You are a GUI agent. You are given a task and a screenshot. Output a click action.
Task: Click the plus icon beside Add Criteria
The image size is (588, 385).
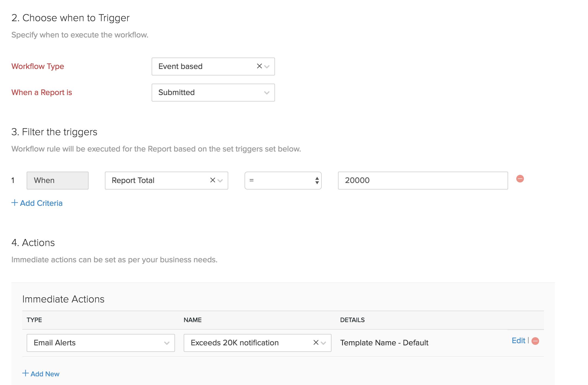15,203
